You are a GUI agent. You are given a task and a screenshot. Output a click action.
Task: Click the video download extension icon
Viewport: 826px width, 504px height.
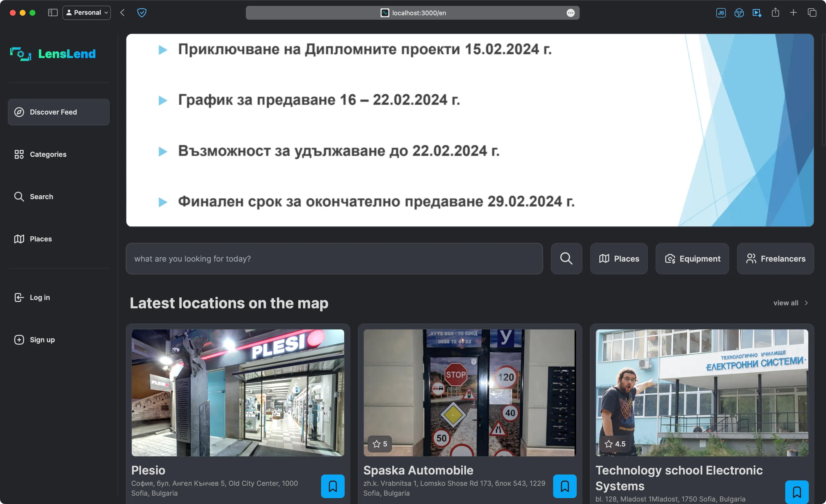(757, 13)
